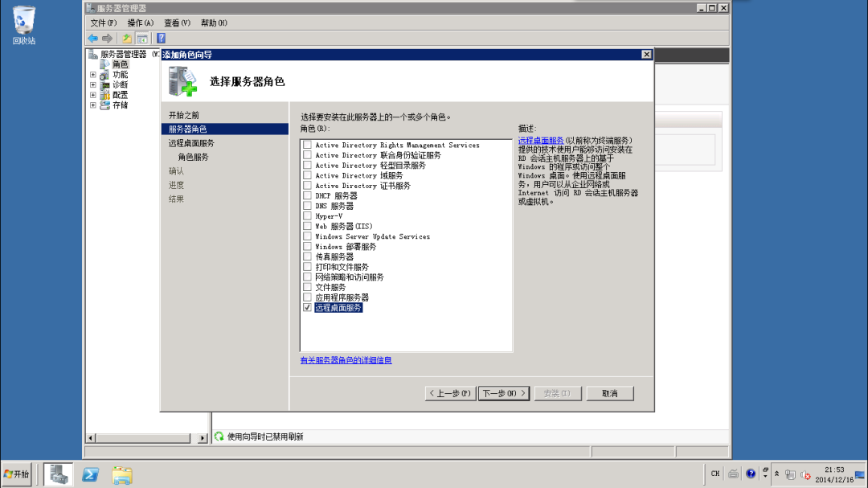
Task: Show hidden tray icons
Action: pyautogui.click(x=776, y=474)
